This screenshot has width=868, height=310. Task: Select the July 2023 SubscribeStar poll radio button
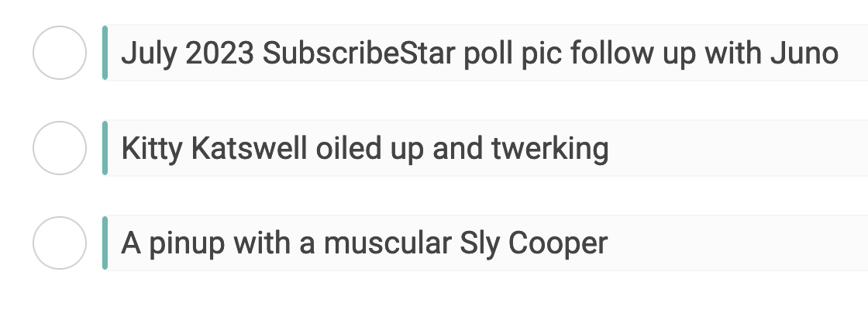tap(60, 53)
